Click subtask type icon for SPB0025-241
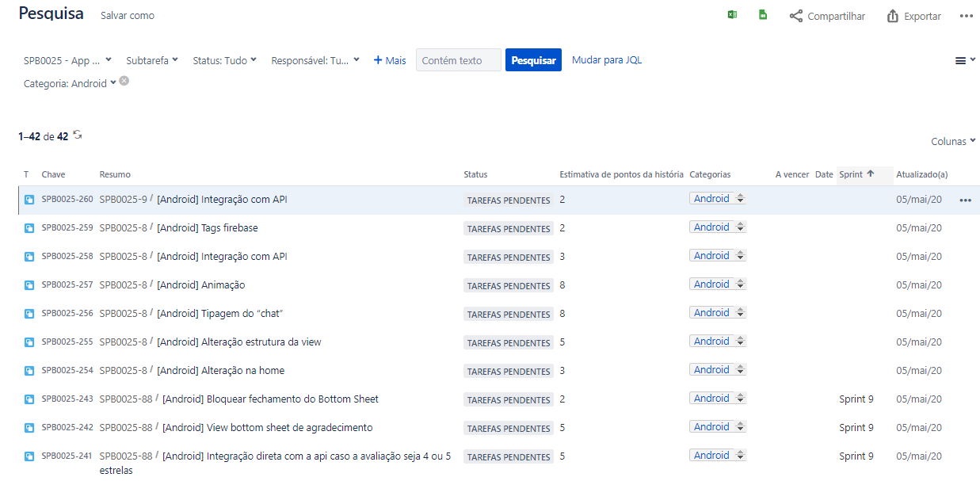 tap(29, 456)
